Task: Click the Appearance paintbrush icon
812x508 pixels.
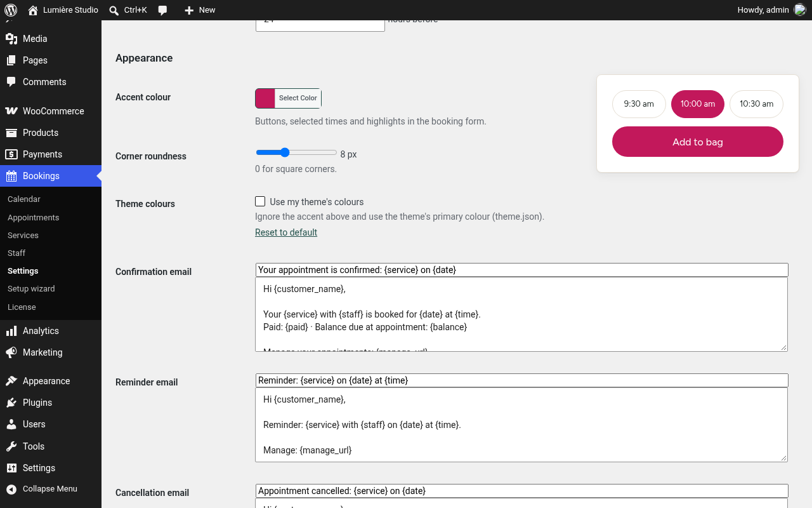Action: tap(11, 381)
